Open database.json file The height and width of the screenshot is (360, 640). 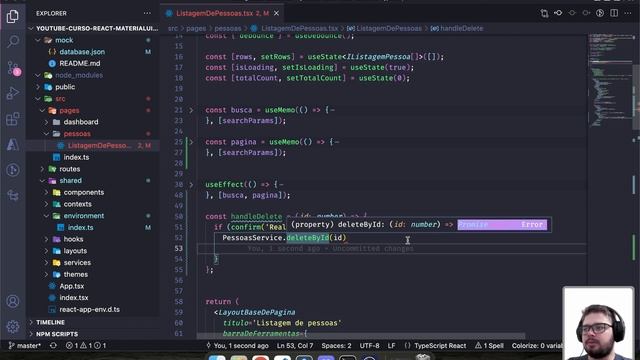tap(82, 52)
